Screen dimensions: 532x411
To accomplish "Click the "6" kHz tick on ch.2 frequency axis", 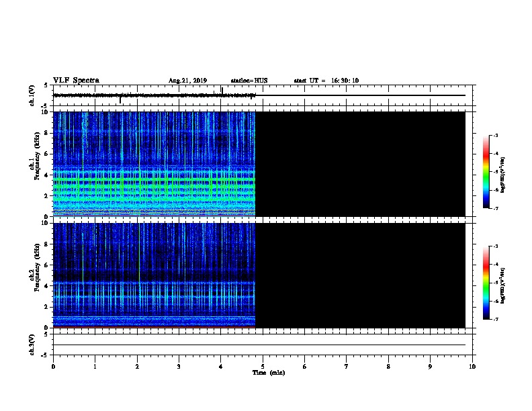I will coord(47,265).
